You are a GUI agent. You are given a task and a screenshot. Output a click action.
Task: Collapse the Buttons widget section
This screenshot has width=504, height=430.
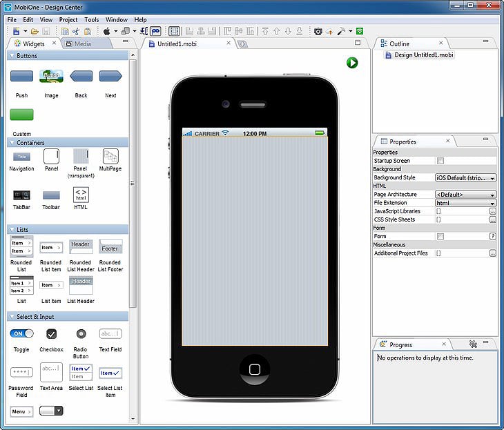click(12, 56)
